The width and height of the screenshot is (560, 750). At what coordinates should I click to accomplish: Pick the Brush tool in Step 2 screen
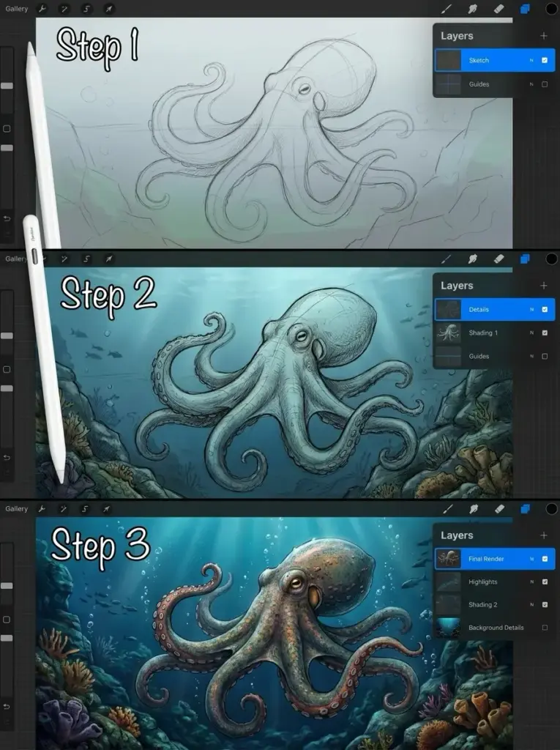point(446,259)
